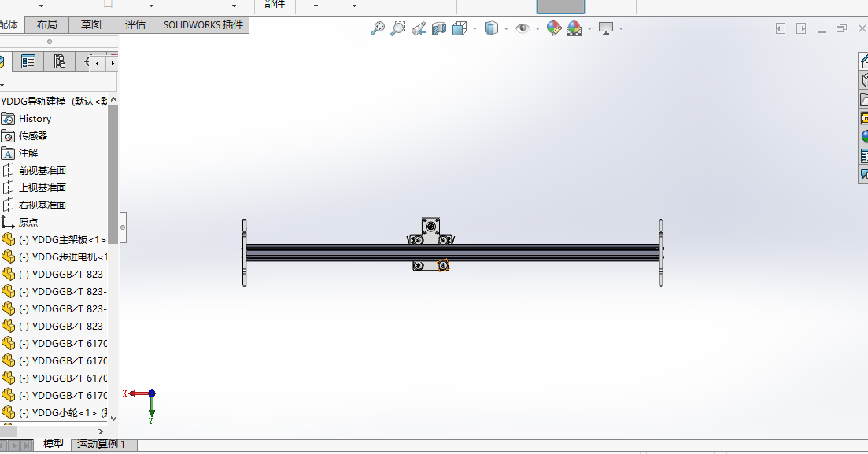Image resolution: width=868 pixels, height=454 pixels.
Task: Click the left arrow of manager tabs
Action: [x=98, y=63]
